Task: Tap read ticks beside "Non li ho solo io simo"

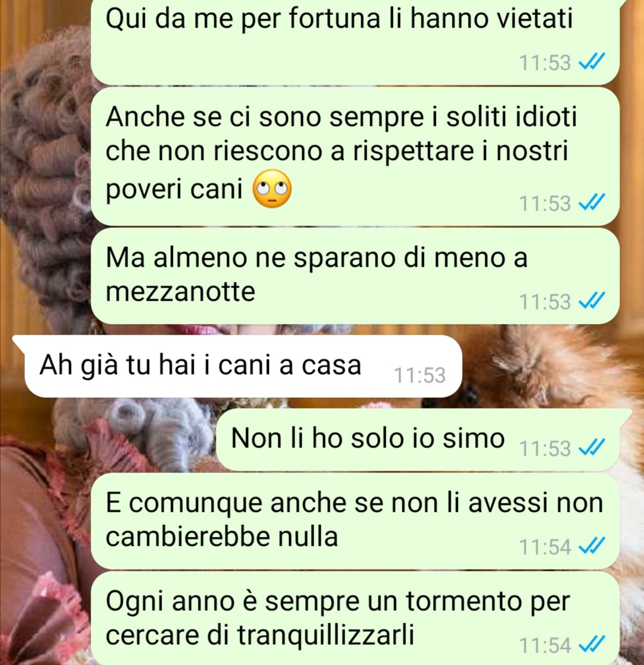Action: coord(592,448)
